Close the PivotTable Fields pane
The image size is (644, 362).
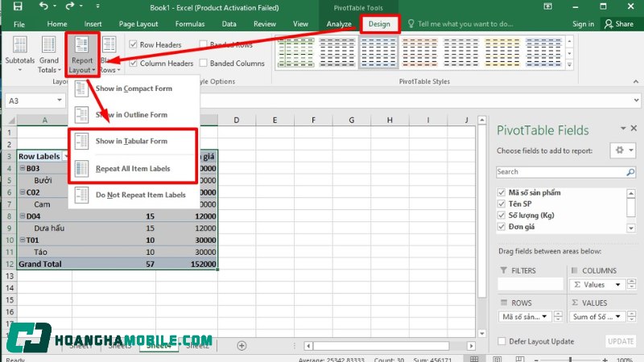pos(634,129)
